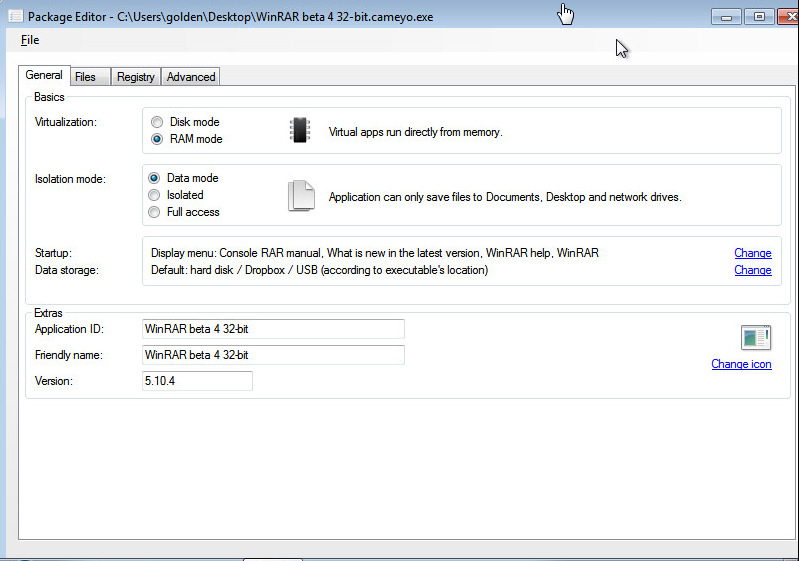
Task: Click the Friendly name input field
Action: click(273, 355)
